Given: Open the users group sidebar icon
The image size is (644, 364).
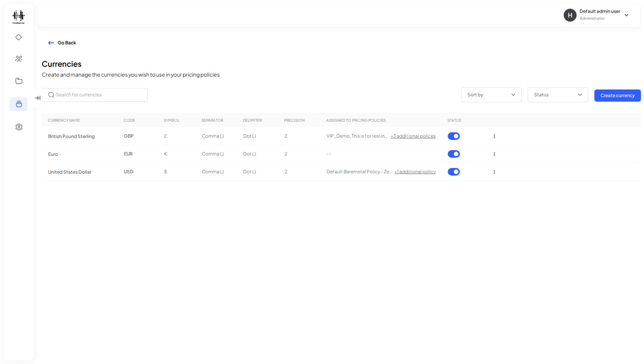Looking at the screenshot, I should click(19, 59).
